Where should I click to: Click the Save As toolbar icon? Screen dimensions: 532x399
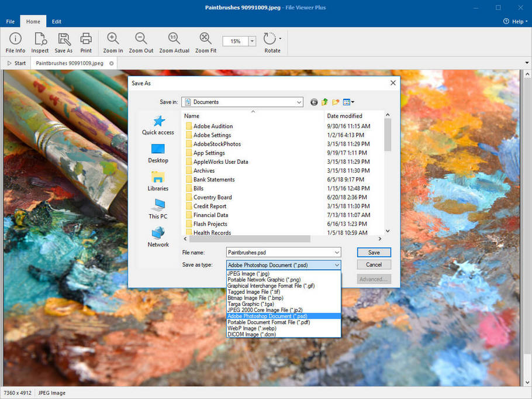(x=63, y=41)
